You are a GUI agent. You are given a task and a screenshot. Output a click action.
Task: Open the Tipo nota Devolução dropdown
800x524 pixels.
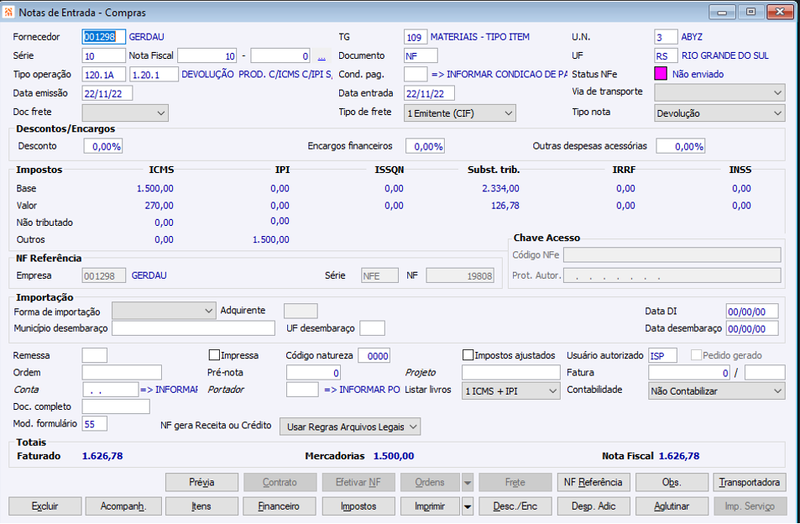(719, 113)
